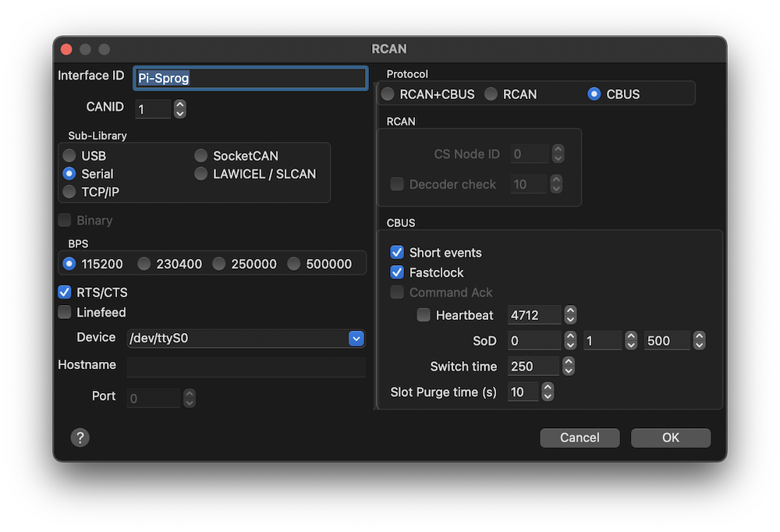Click the Switch time stepper arrows
Viewport: 780px width, 532px height.
(x=569, y=366)
